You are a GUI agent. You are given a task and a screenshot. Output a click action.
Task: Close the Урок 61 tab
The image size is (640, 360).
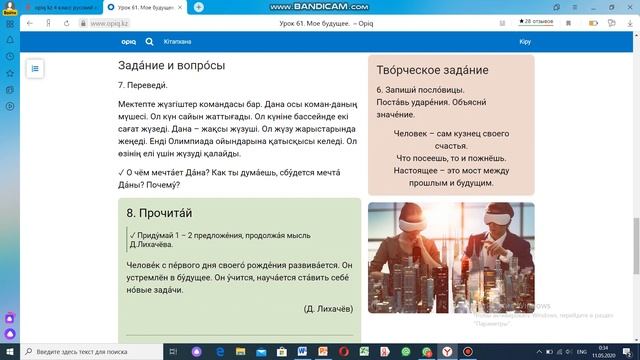tap(180, 7)
